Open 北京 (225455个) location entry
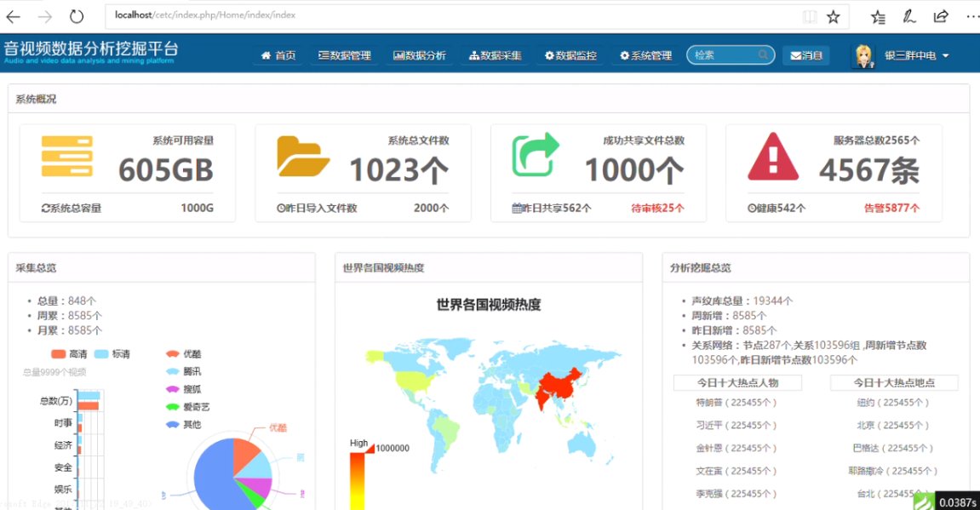Viewport: 980px width, 510px height. (x=893, y=425)
